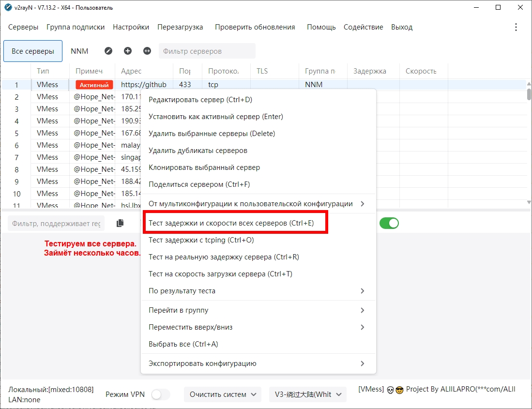Sort by Скорость column header
Image resolution: width=532 pixels, height=409 pixels.
click(x=424, y=71)
